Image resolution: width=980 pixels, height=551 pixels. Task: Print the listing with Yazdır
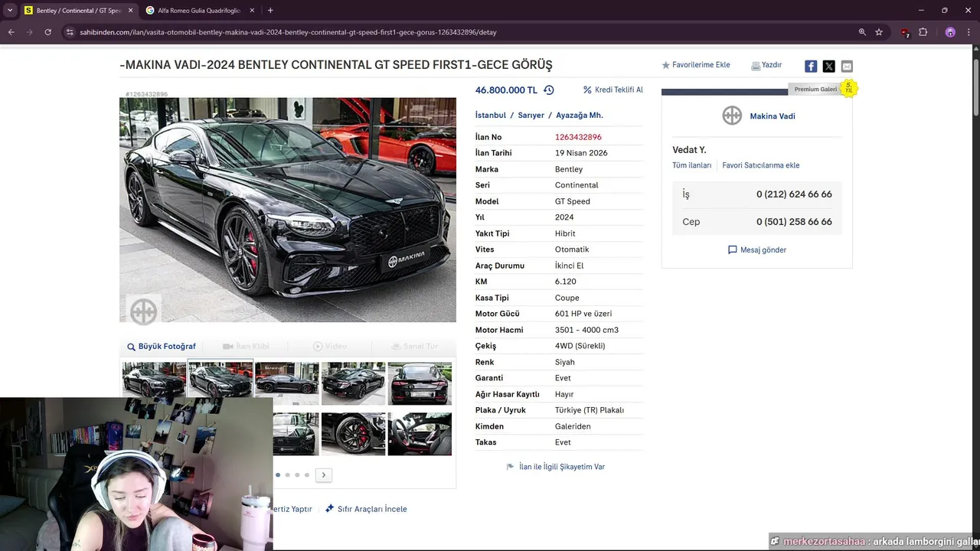766,65
